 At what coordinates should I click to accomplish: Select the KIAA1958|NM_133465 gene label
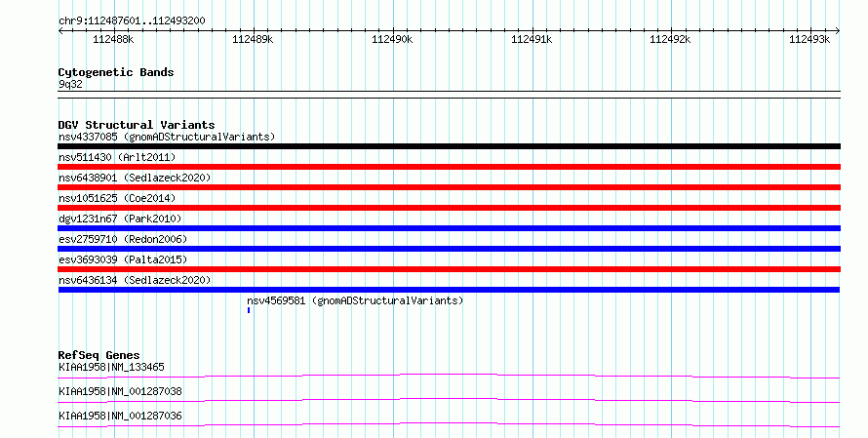pos(111,367)
